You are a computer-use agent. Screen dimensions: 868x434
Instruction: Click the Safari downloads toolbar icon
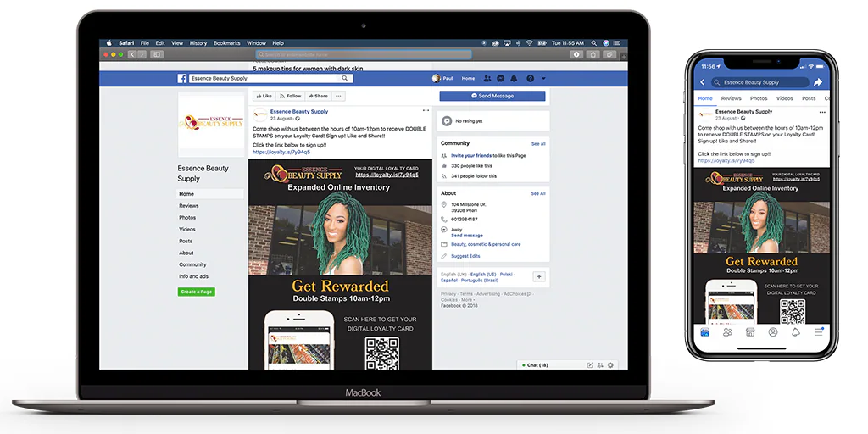[576, 54]
